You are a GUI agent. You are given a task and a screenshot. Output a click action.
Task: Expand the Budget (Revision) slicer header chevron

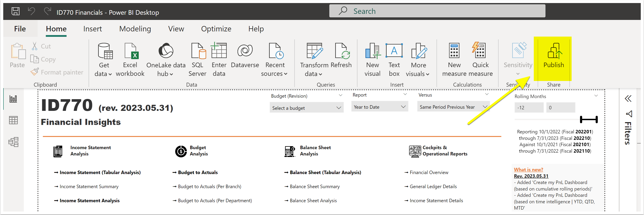click(x=340, y=95)
